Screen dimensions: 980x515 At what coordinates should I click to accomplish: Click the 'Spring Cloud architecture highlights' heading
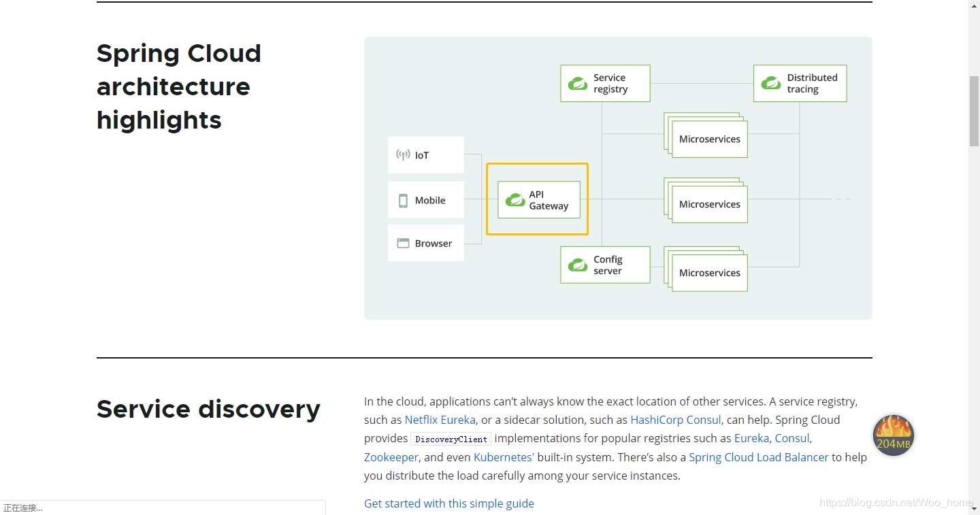(x=179, y=86)
